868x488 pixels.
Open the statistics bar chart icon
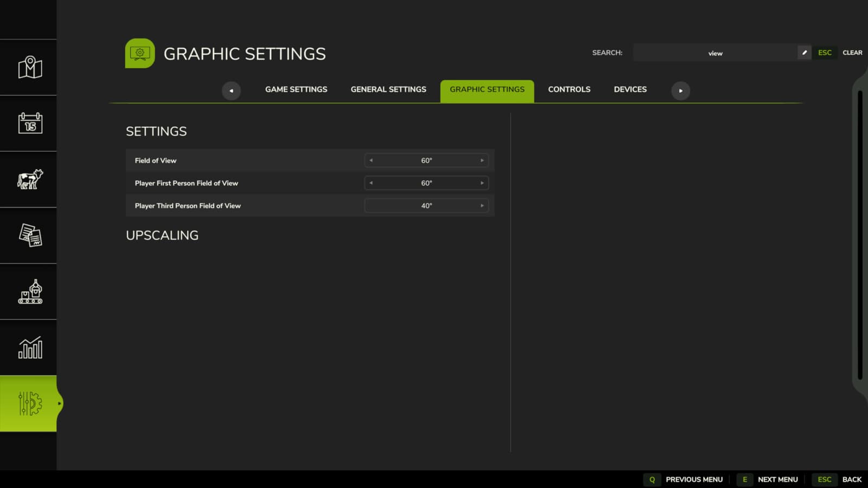[x=30, y=348]
